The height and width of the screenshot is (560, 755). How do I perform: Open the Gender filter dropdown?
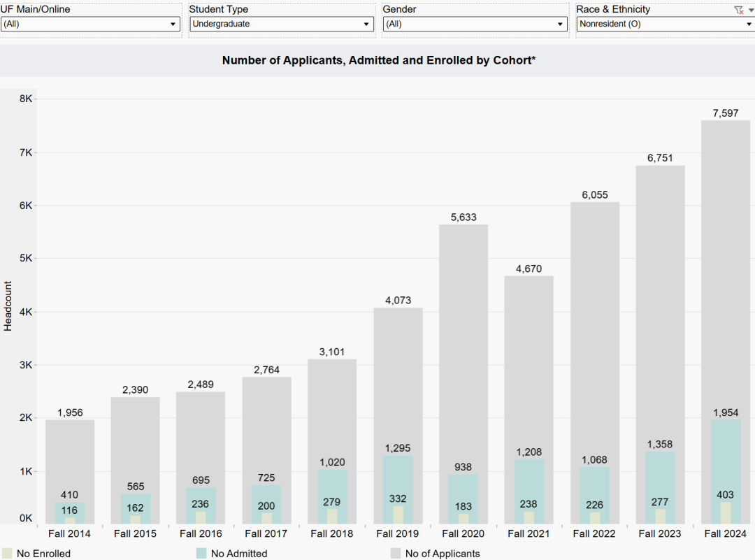click(x=475, y=24)
